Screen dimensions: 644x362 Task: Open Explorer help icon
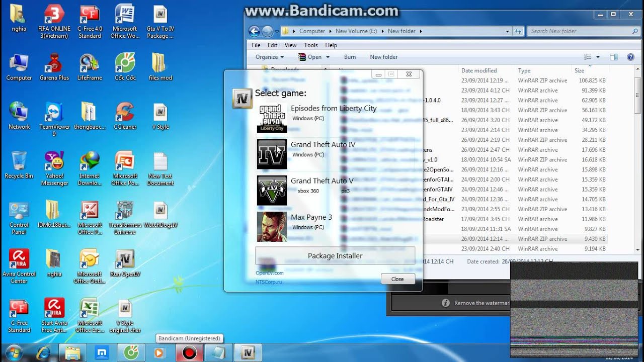tap(630, 57)
